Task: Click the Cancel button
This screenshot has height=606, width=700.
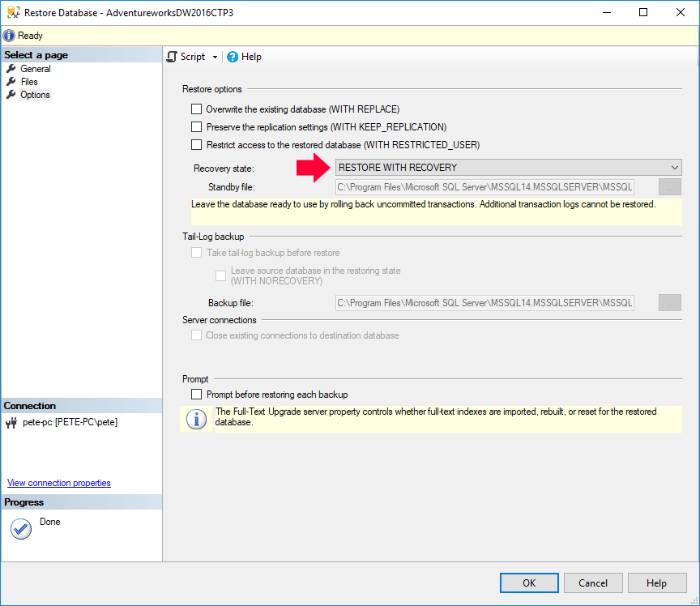Action: pos(593,583)
